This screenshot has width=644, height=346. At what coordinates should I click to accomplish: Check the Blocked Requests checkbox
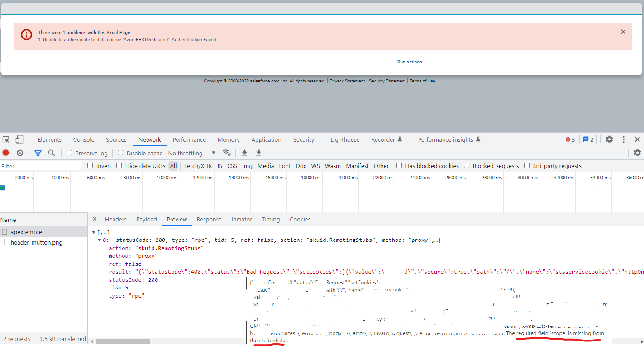click(467, 165)
